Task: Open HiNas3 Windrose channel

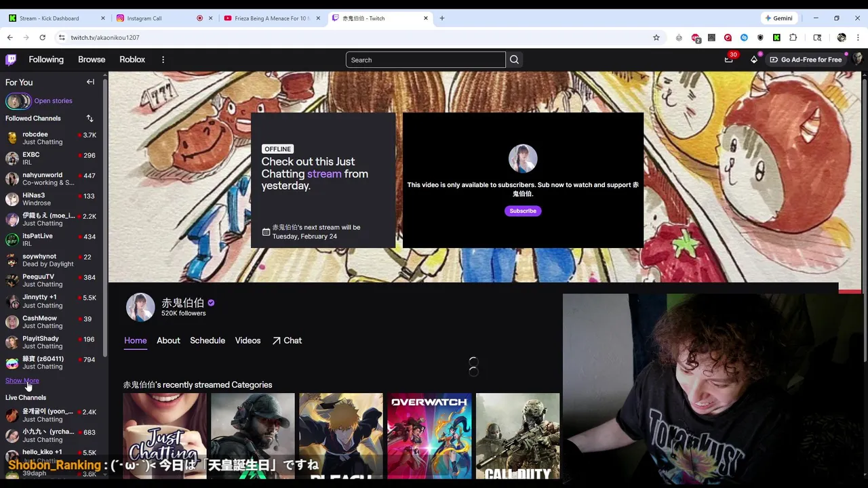Action: coord(52,199)
